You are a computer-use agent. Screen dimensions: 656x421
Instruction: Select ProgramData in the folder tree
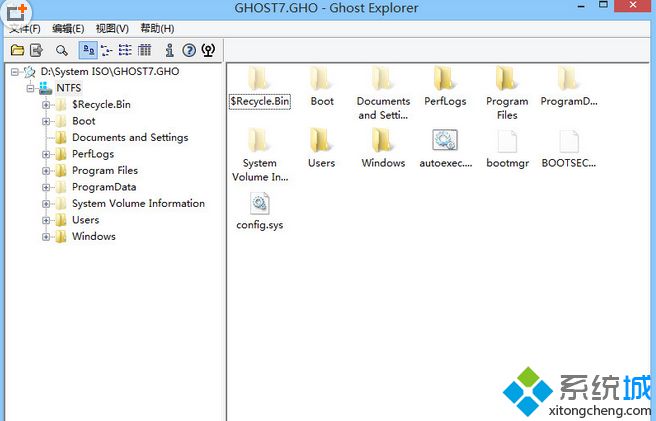(104, 187)
